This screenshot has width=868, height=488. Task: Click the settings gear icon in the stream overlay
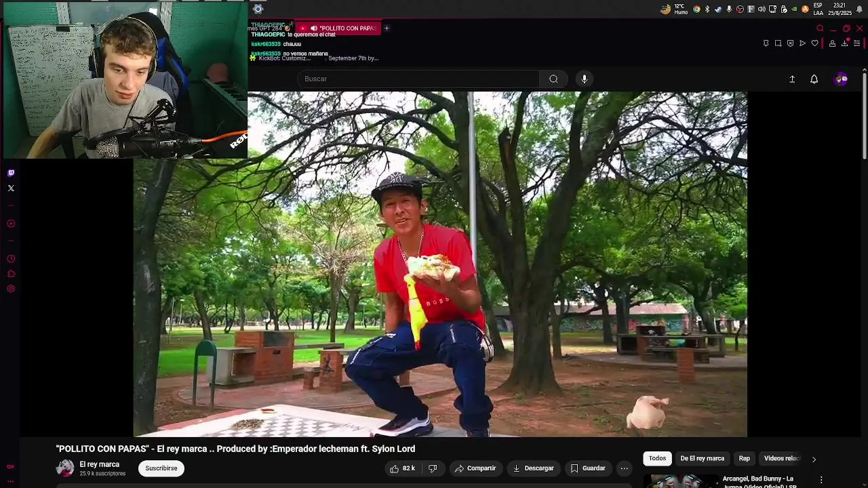point(258,9)
